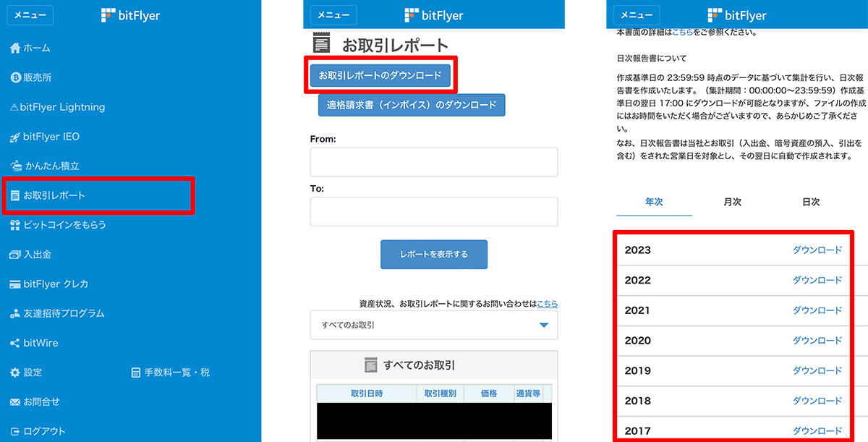Open 入出金 via its banknote icon
This screenshot has width=868, height=442.
click(15, 255)
